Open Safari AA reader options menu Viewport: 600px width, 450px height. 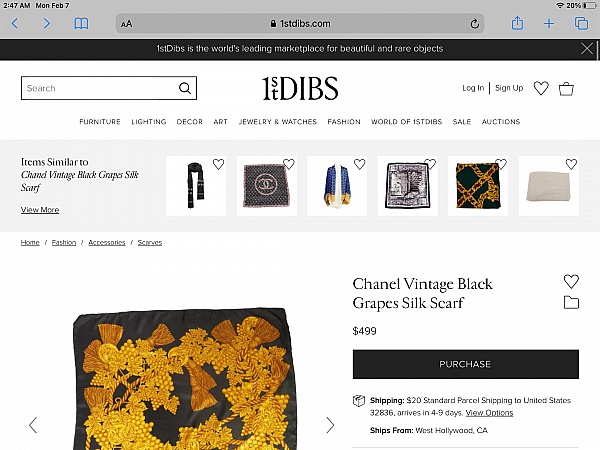point(126,24)
